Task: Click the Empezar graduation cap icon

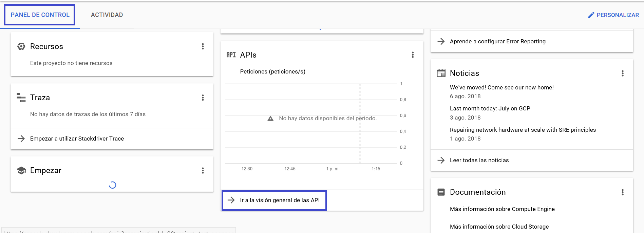Action: pyautogui.click(x=21, y=170)
